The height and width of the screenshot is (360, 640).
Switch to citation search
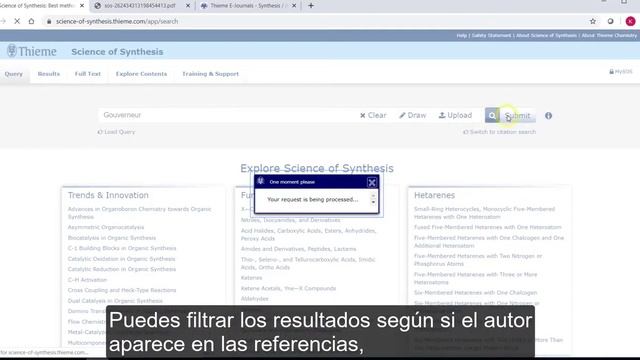[499, 132]
